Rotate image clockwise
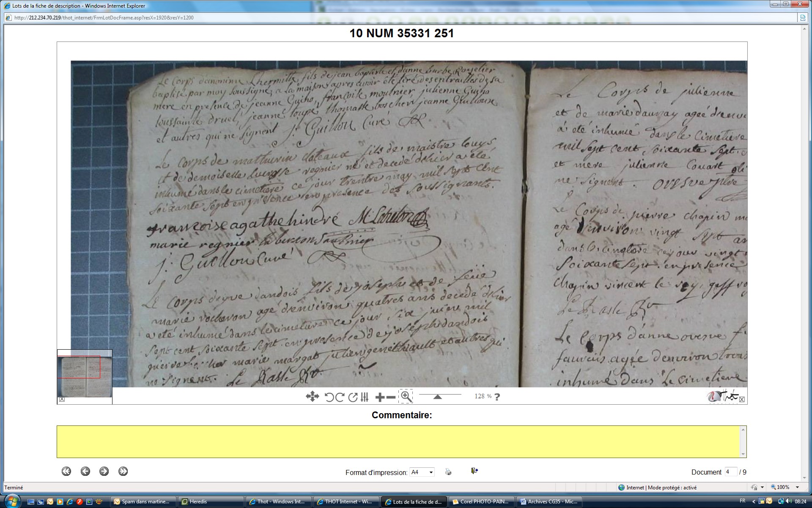 coord(340,397)
